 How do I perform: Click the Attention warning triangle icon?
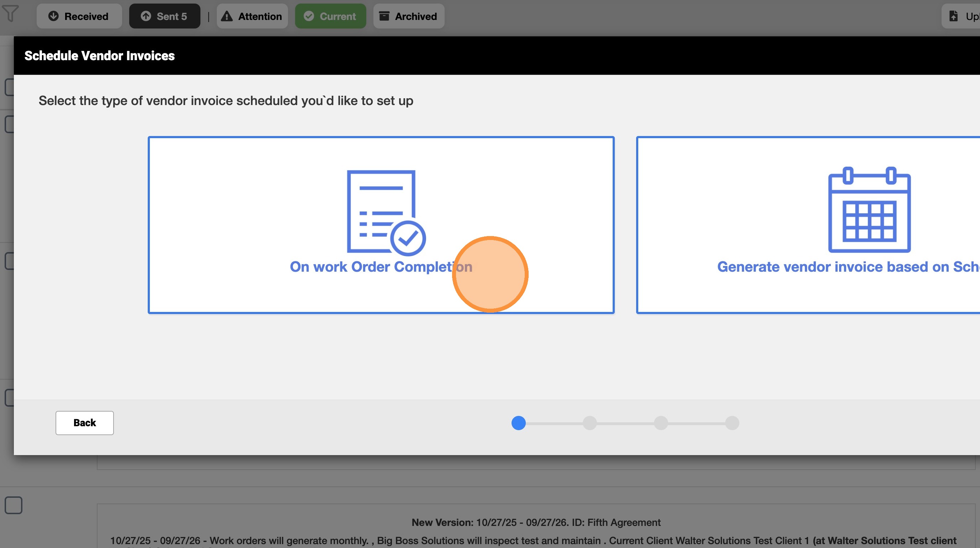point(227,16)
